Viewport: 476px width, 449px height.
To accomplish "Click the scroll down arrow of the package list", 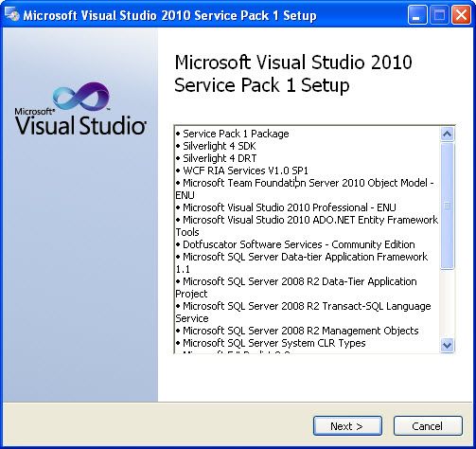I will [447, 345].
